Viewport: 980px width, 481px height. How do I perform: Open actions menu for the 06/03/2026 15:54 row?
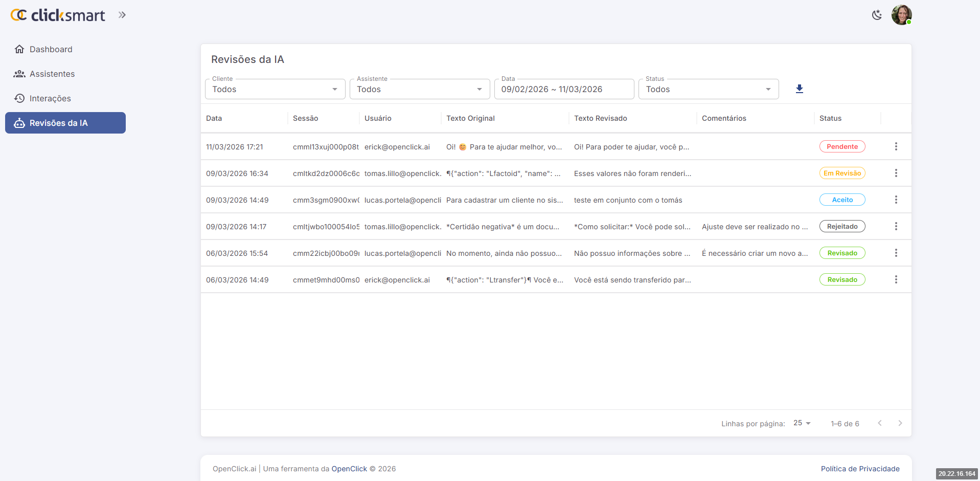coord(896,253)
